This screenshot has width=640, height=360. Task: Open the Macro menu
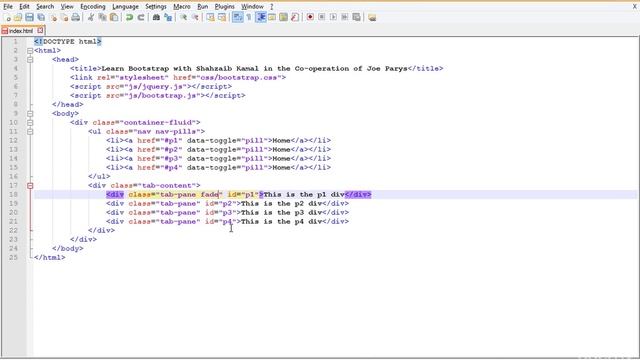point(182,7)
